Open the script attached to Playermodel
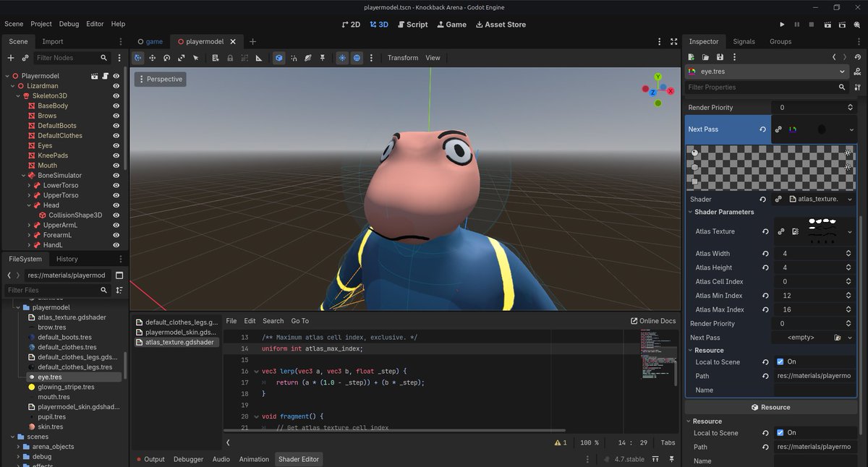The image size is (868, 467). point(105,76)
